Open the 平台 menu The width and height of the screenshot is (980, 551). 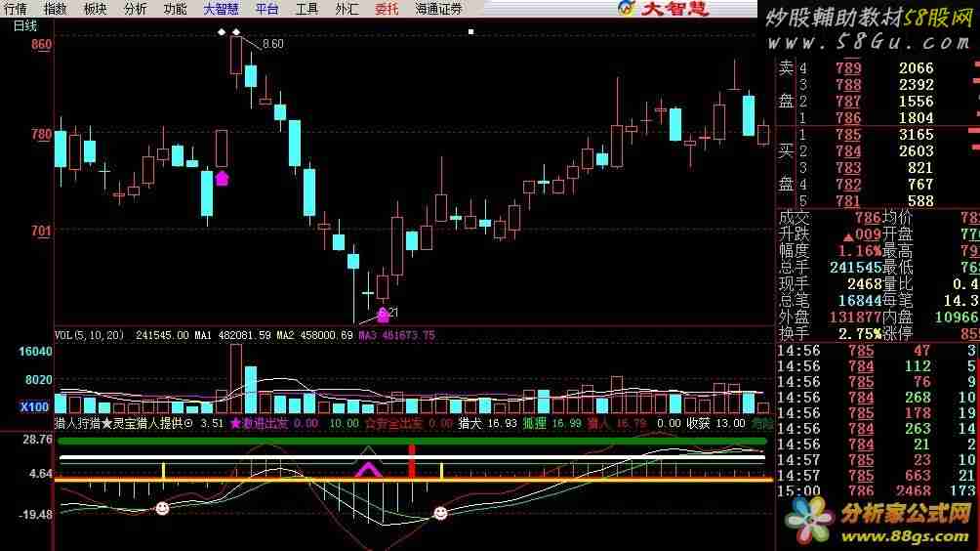click(x=266, y=9)
